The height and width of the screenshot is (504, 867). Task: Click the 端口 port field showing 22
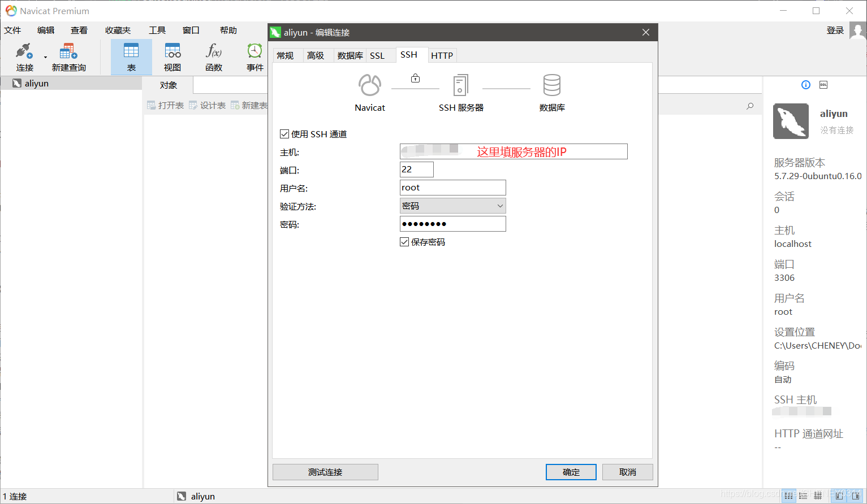tap(417, 170)
